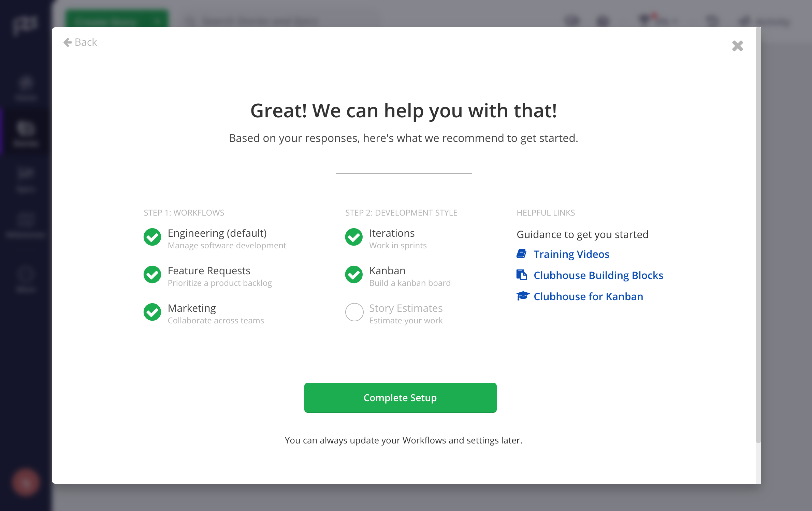Enable Story Estimates radio button

tap(354, 312)
